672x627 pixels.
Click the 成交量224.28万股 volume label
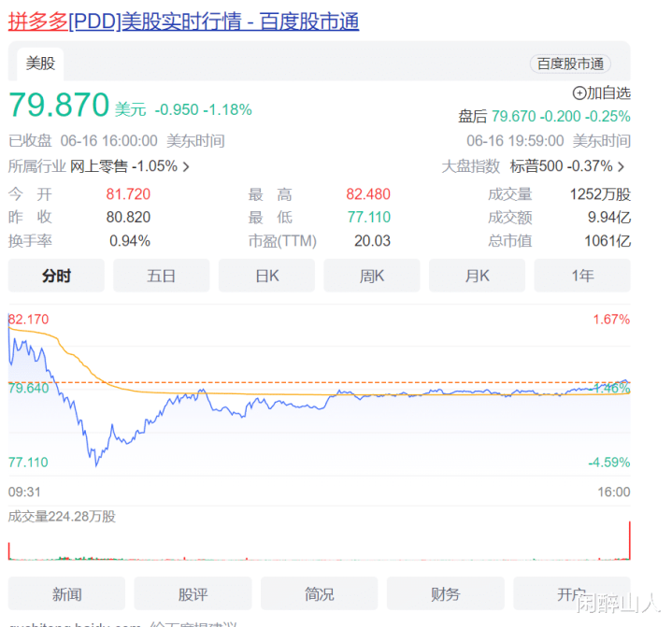[x=62, y=517]
